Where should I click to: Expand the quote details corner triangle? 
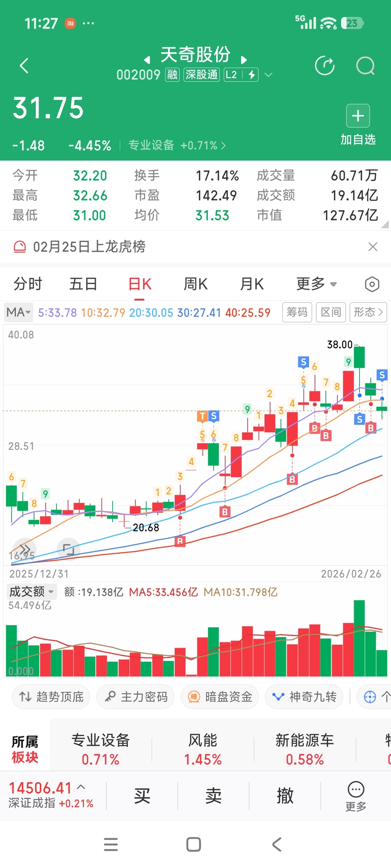[385, 225]
